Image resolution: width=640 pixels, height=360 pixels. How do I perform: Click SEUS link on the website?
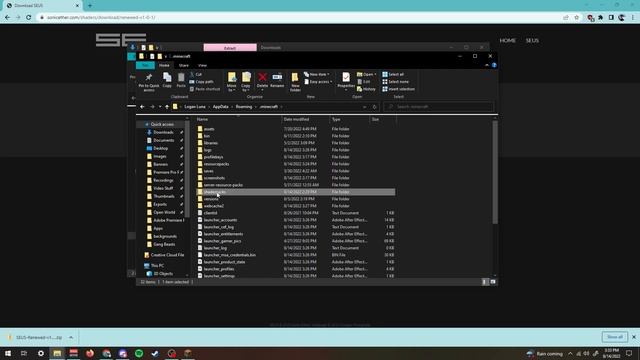[532, 40]
